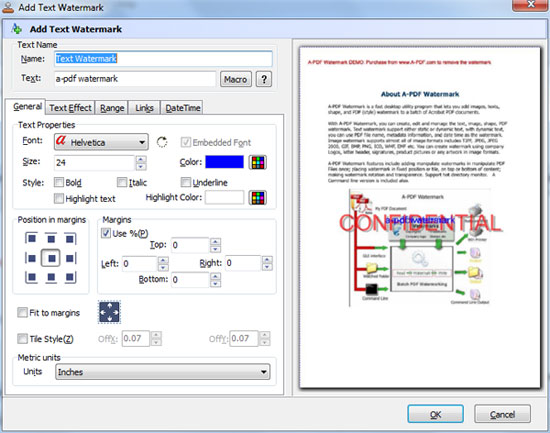Toggle the Embedded Font checkbox
Viewport: 550px width, 433px height.
coord(186,142)
